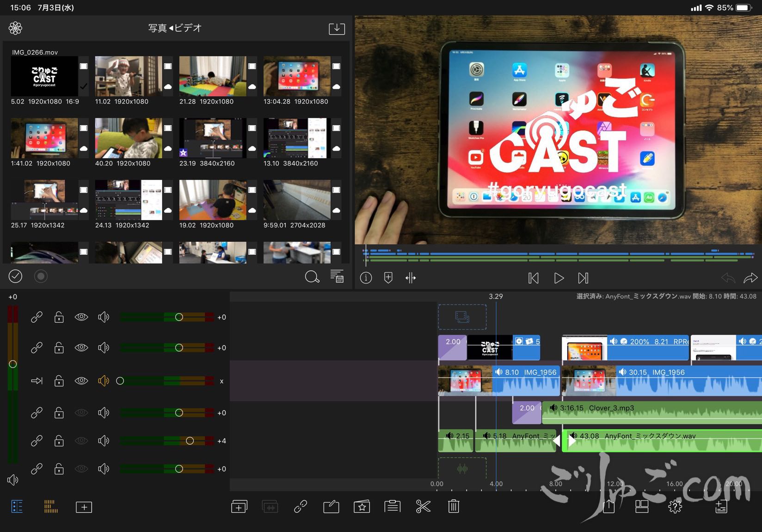Open the clip info circle icon
Screen dimensions: 762x532
[366, 278]
